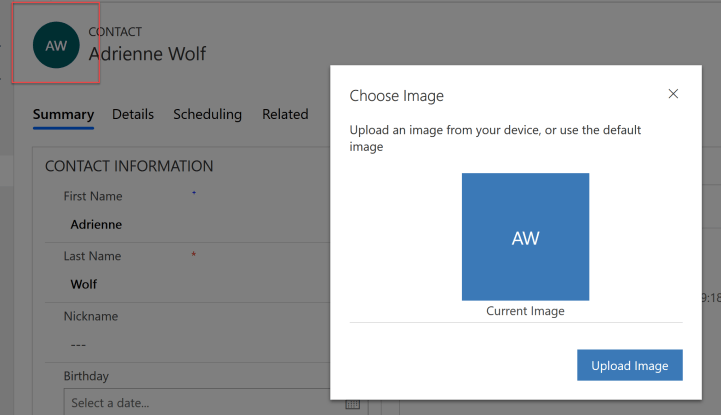Viewport: 721px width, 415px height.
Task: Click the Adrienne Wolf contact title
Action: (148, 54)
